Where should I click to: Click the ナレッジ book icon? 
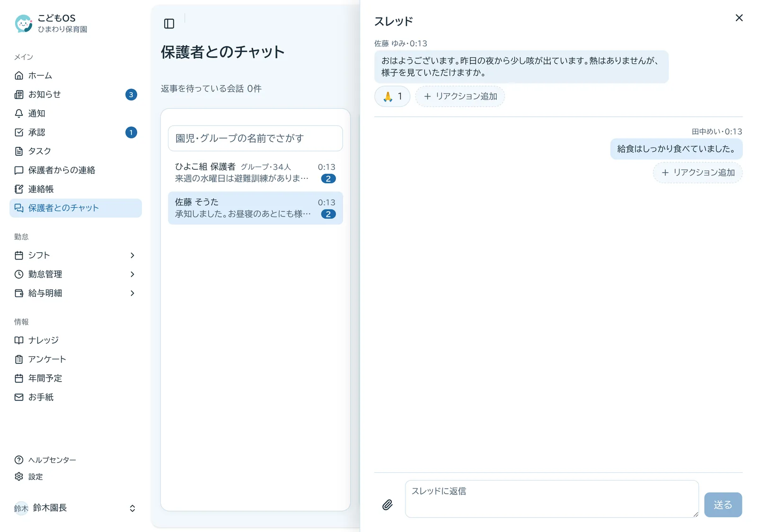[19, 340]
